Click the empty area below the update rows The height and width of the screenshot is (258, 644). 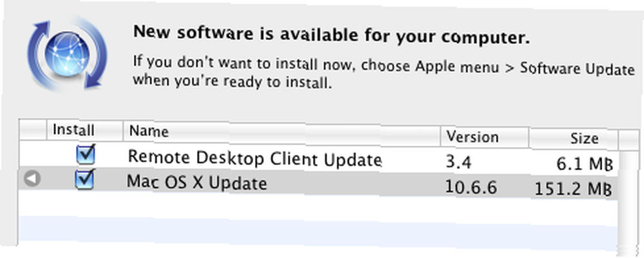(318, 223)
